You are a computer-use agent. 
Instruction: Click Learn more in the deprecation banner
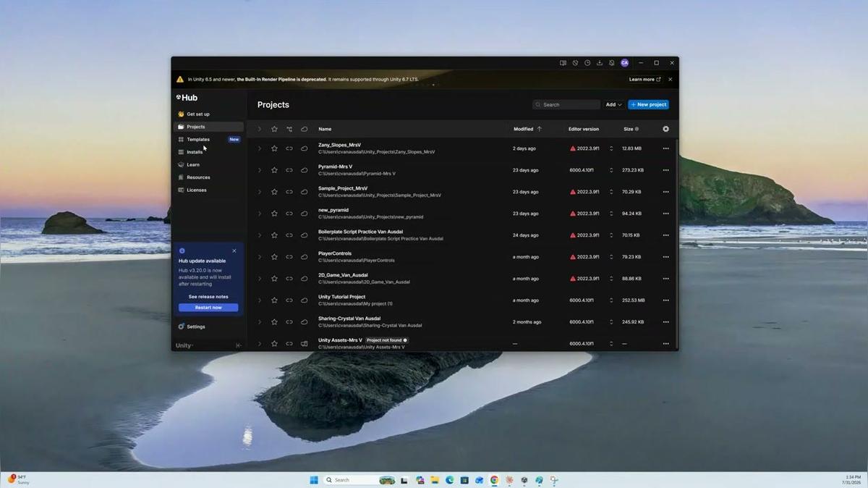tap(644, 80)
